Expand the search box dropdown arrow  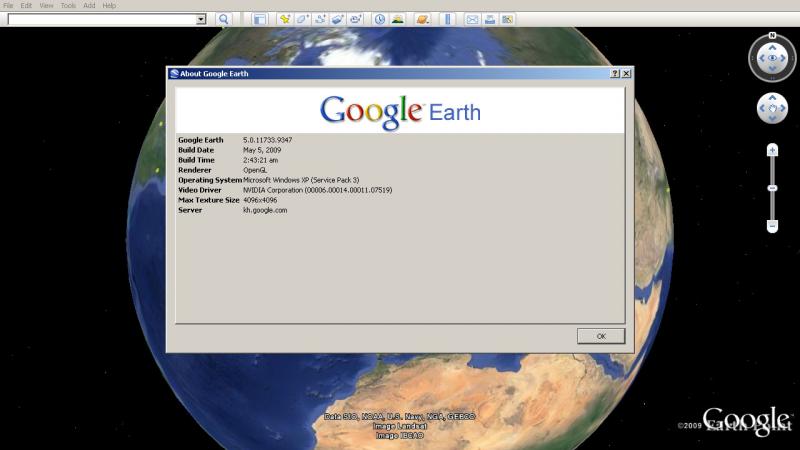201,19
